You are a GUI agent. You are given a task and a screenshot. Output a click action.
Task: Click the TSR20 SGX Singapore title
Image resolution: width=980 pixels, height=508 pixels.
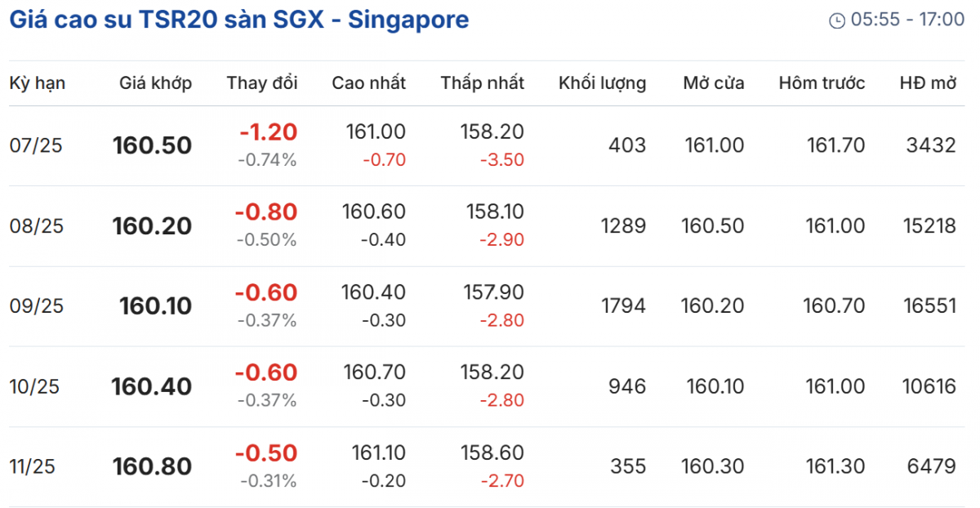pyautogui.click(x=238, y=20)
